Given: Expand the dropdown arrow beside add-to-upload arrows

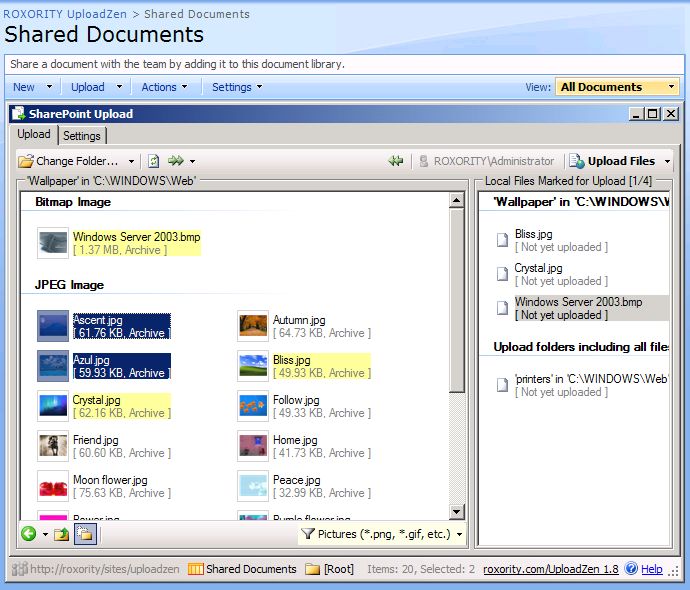Looking at the screenshot, I should [192, 161].
